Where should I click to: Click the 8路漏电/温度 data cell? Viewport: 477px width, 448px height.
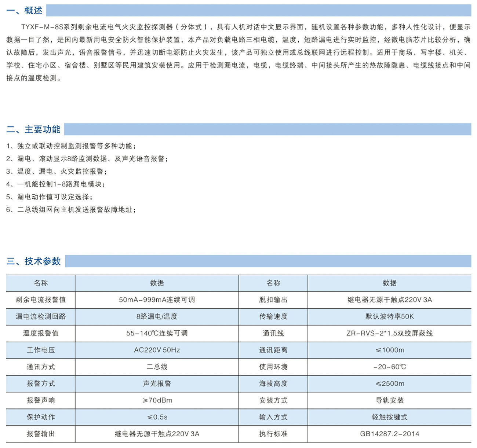157,316
